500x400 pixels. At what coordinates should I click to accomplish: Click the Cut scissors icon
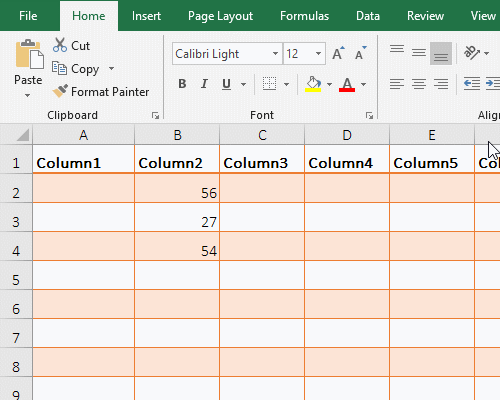click(60, 45)
